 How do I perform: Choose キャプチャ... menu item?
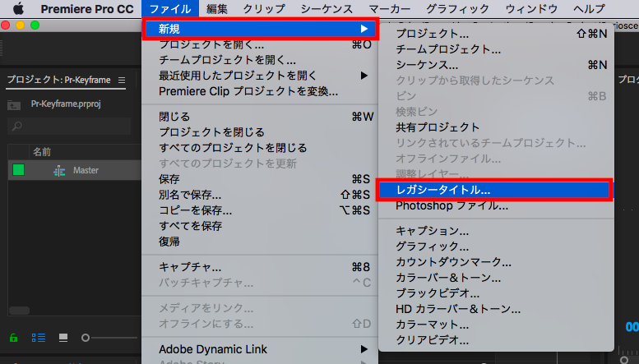(x=260, y=267)
